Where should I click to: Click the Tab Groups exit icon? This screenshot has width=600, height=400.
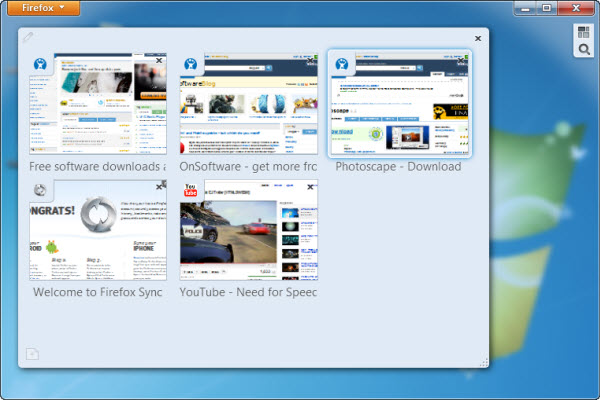click(583, 32)
